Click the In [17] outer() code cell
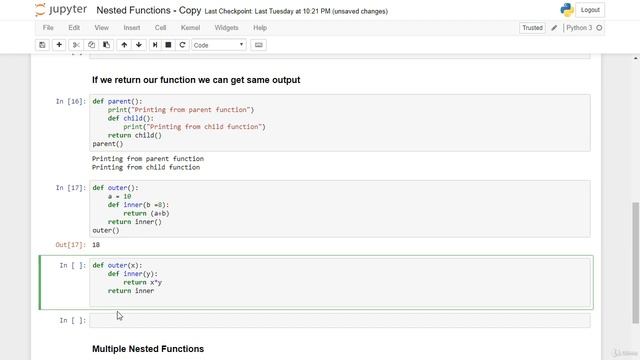Image resolution: width=640 pixels, height=360 pixels. 340,209
